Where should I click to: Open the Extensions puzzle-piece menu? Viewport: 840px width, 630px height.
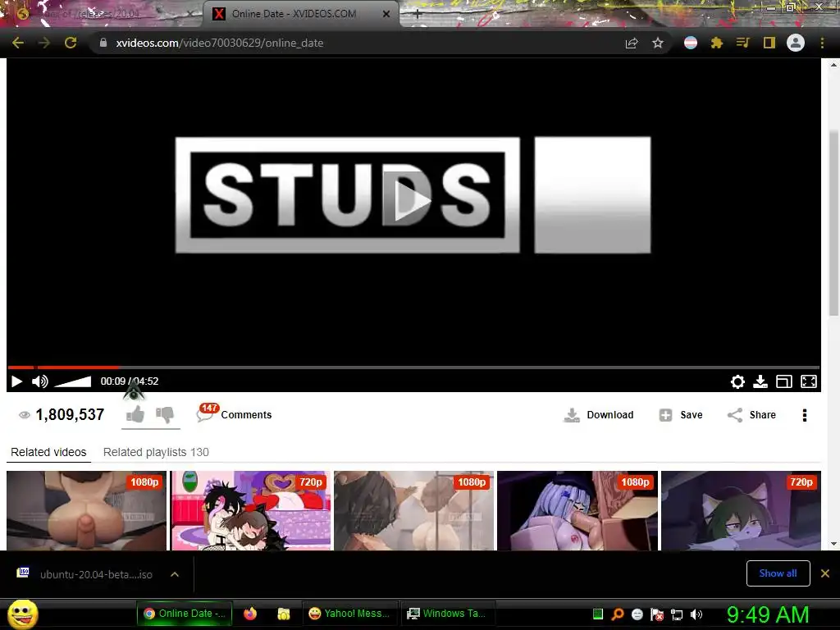[x=717, y=43]
